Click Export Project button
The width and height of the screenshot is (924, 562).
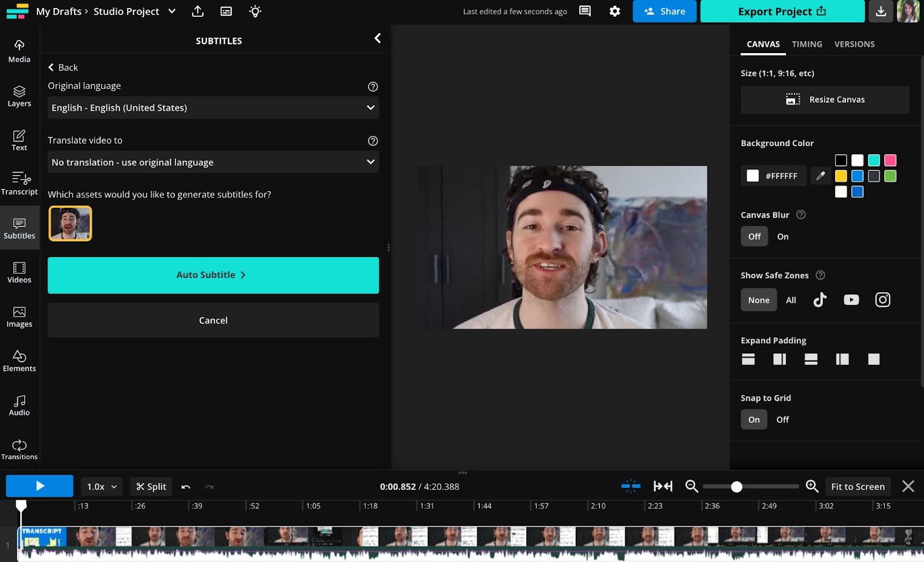[782, 11]
